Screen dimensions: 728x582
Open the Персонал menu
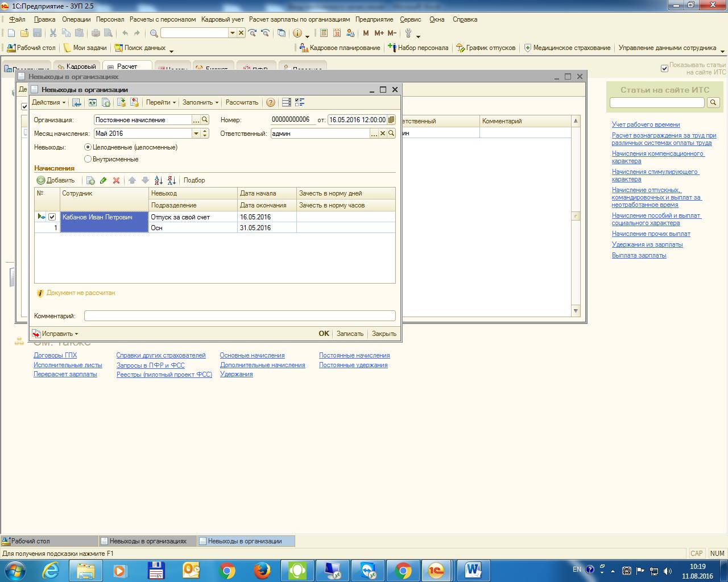[110, 19]
